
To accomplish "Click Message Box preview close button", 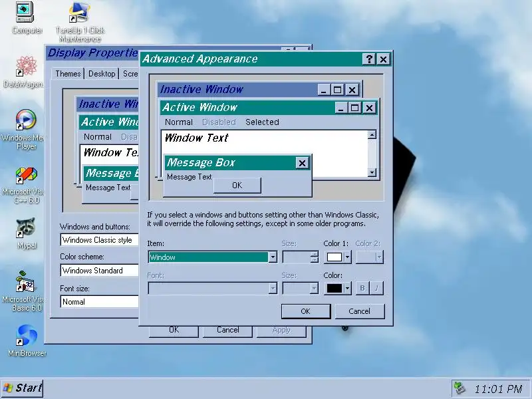I will point(302,163).
